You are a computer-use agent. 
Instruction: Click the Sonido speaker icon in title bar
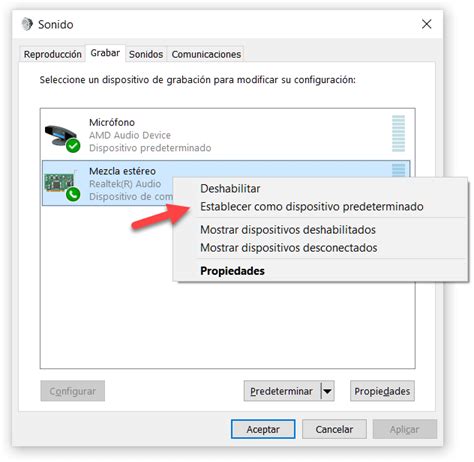(x=27, y=24)
